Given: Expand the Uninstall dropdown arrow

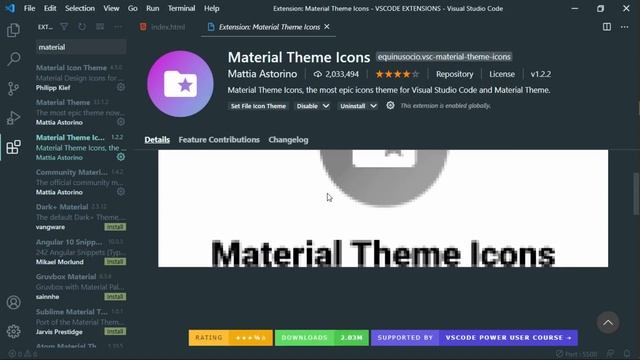Looking at the screenshot, I should [x=373, y=106].
